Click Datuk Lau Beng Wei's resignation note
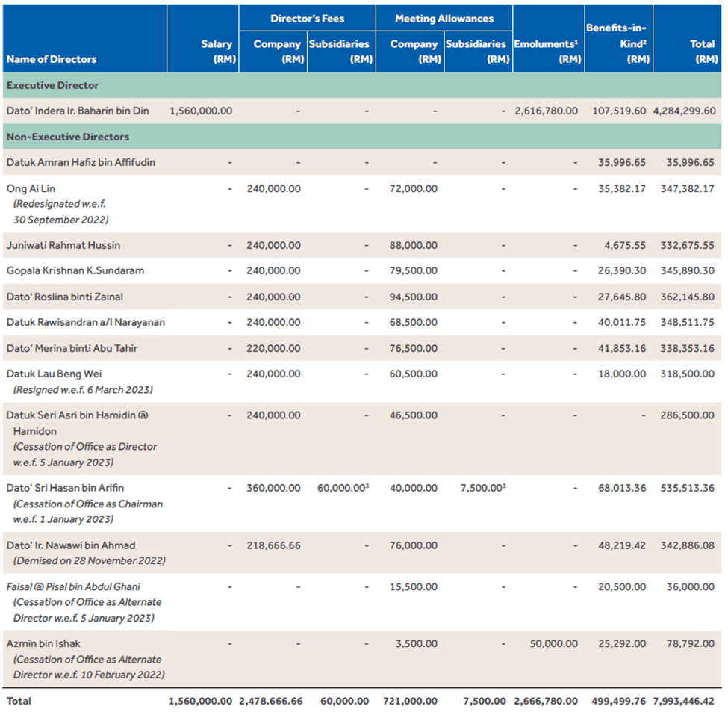This screenshot has width=728, height=712. 82,390
